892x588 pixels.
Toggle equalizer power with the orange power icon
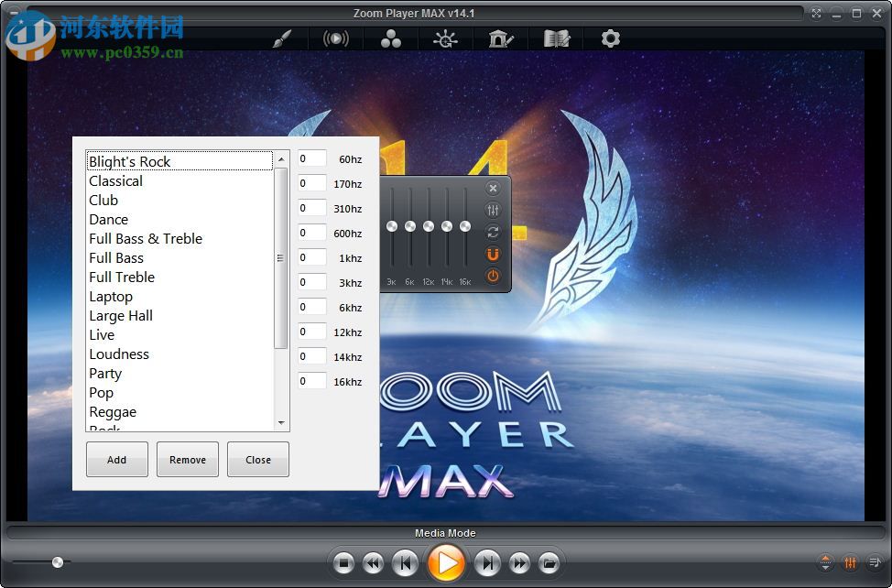click(493, 276)
